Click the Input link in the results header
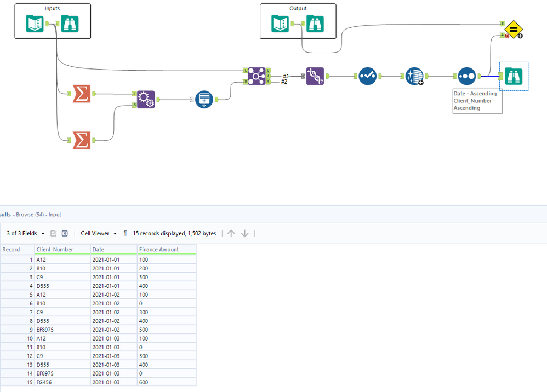 tap(55, 215)
